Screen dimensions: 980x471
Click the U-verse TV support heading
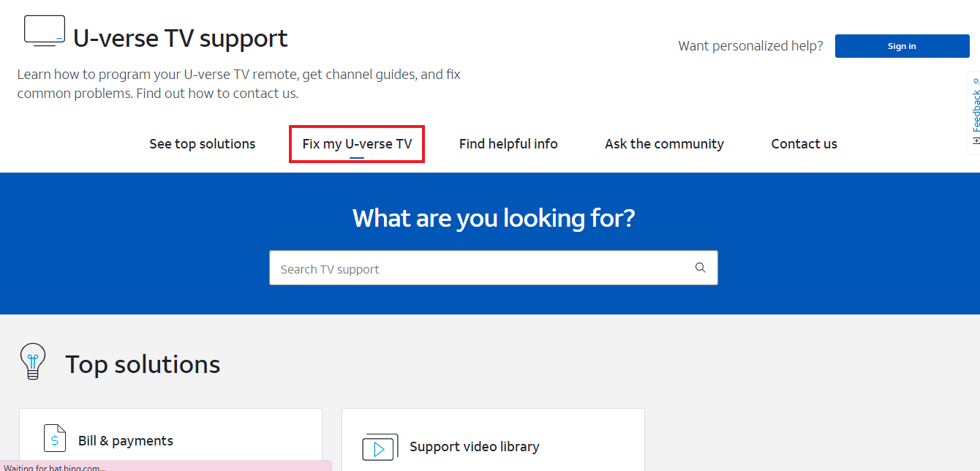coord(181,38)
